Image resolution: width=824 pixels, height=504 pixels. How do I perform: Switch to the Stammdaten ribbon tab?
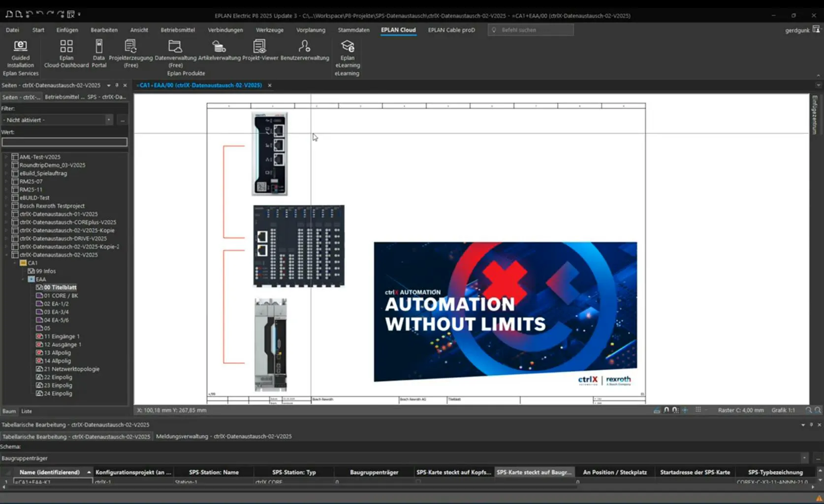coord(353,30)
